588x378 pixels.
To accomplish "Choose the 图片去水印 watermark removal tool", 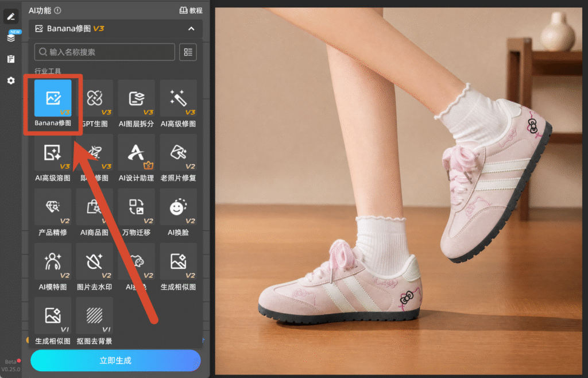I will click(x=95, y=261).
